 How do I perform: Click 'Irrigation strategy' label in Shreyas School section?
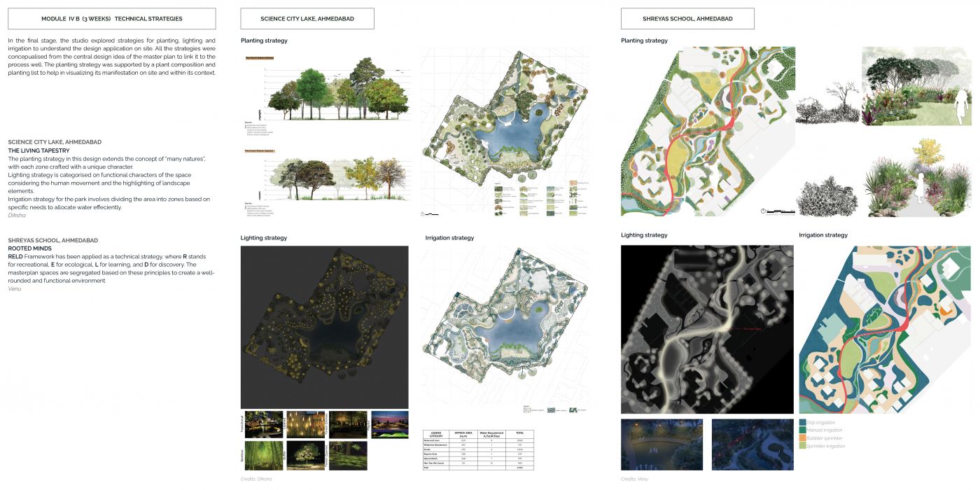point(823,235)
